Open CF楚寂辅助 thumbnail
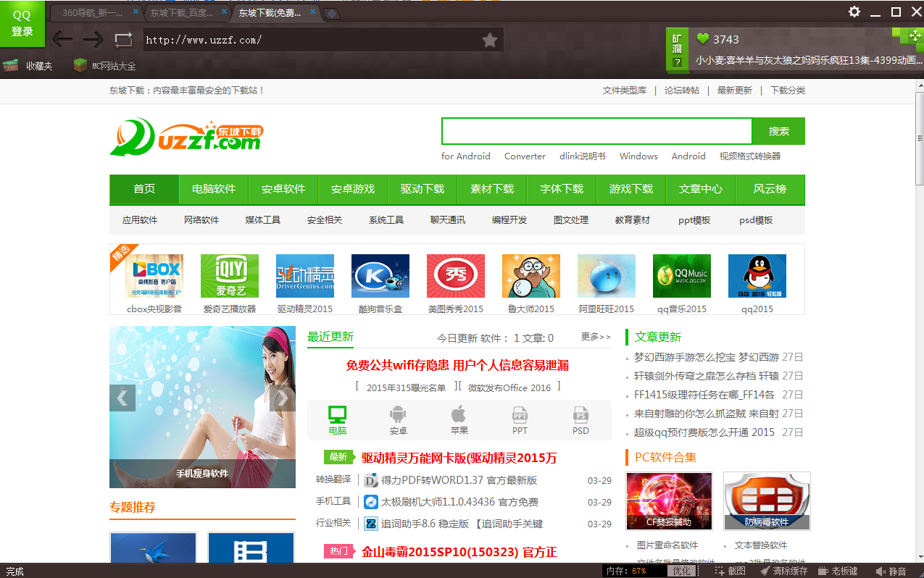Screen dimensions: 924x578 669,501
